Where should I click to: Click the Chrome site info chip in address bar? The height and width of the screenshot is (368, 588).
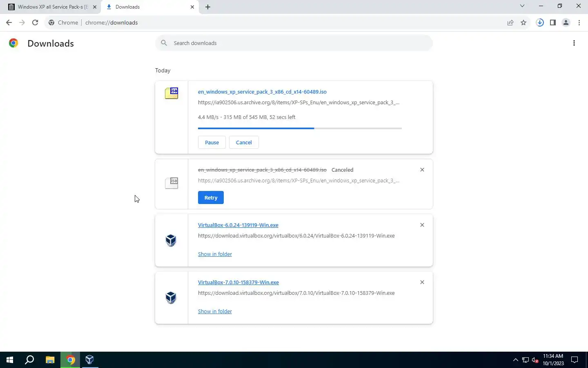[x=63, y=22]
